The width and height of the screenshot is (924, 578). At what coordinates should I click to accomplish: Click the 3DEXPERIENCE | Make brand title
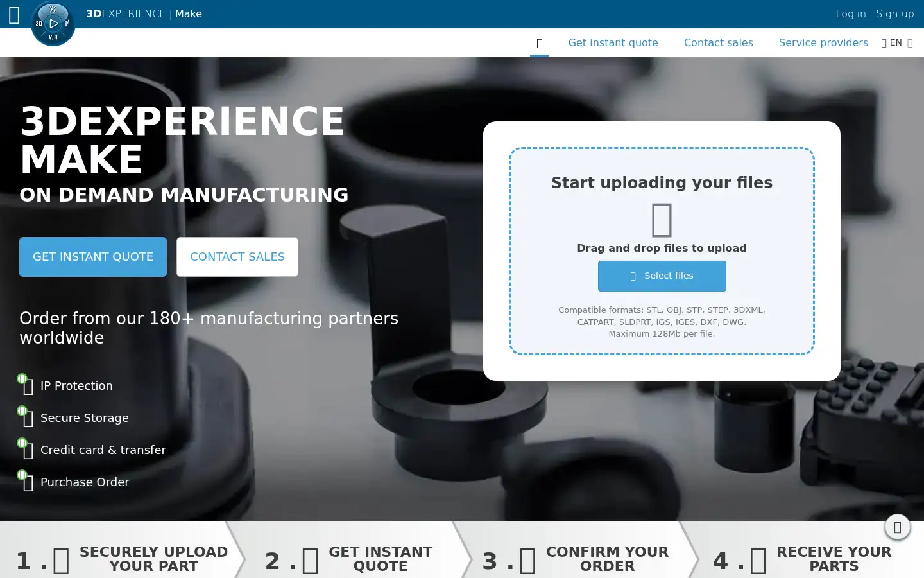click(x=144, y=13)
